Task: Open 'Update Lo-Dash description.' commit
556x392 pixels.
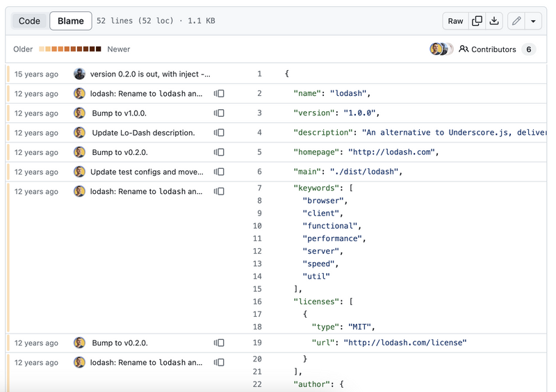Action: point(143,133)
